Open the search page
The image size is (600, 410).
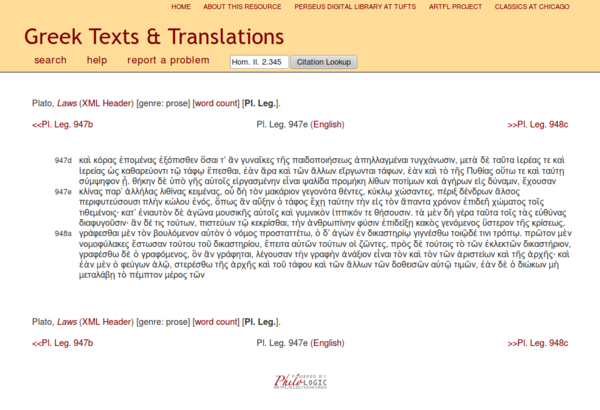[50, 61]
